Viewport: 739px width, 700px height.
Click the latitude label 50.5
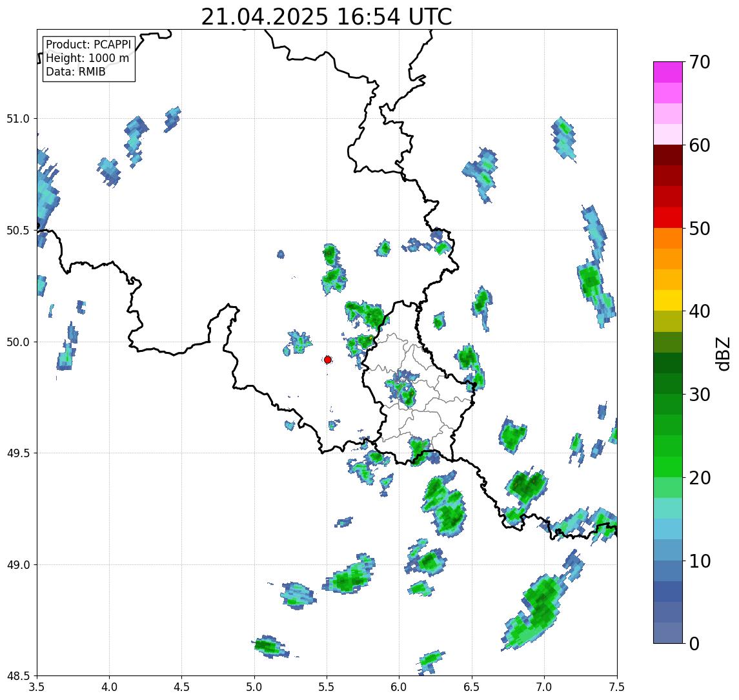click(18, 231)
